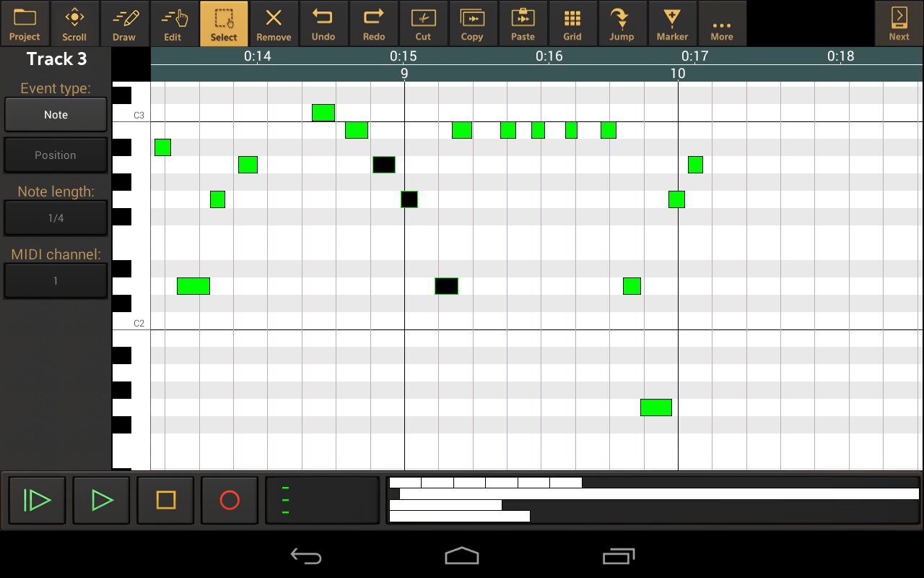Image resolution: width=924 pixels, height=578 pixels.
Task: Click the Position button
Action: (x=56, y=155)
